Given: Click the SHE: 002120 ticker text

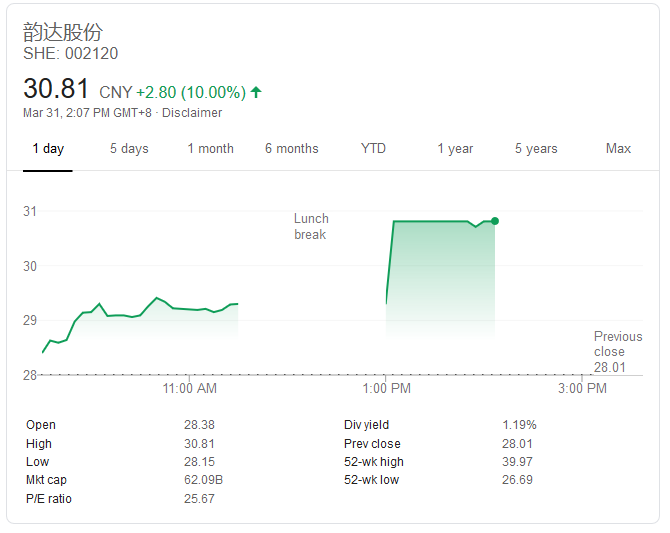Looking at the screenshot, I should [70, 53].
